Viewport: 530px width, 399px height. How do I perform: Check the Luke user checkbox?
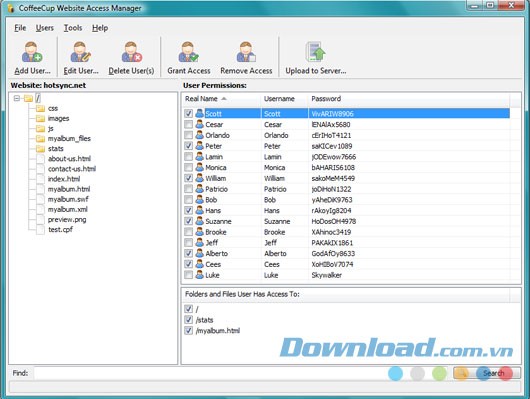point(189,275)
